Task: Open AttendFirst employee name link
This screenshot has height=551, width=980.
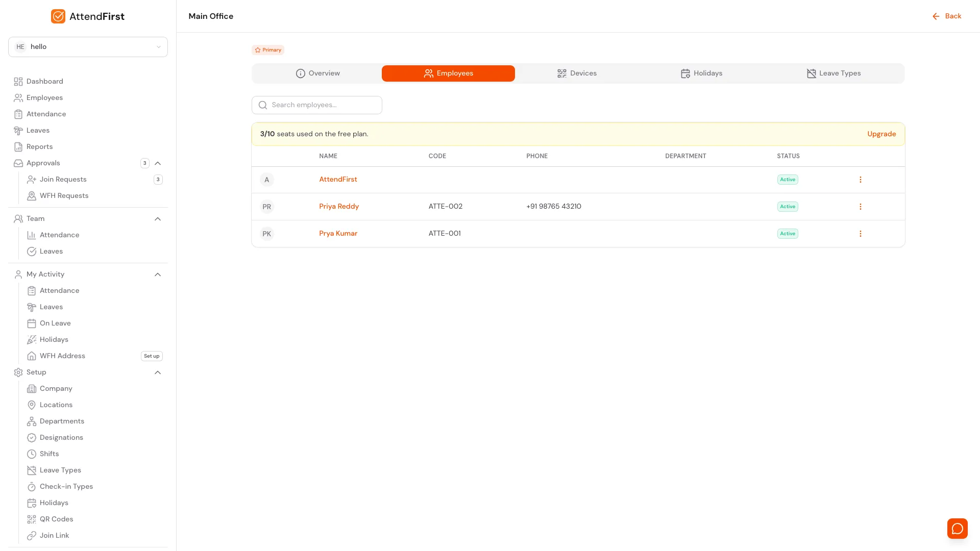Action: (x=338, y=180)
